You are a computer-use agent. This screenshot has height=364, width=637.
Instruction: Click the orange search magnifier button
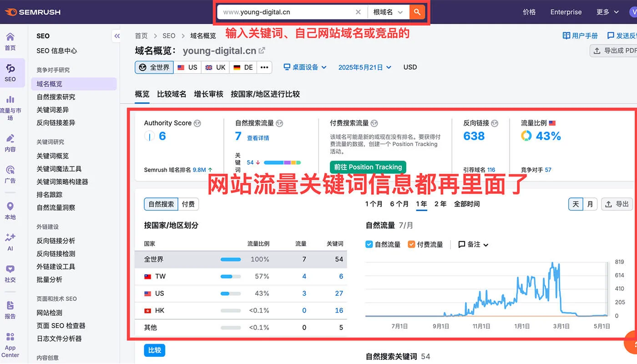[x=417, y=12]
